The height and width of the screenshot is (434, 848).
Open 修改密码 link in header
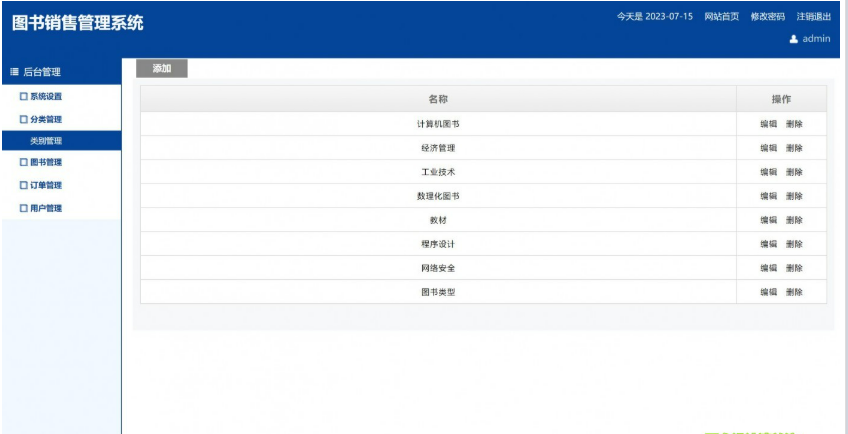[767, 16]
